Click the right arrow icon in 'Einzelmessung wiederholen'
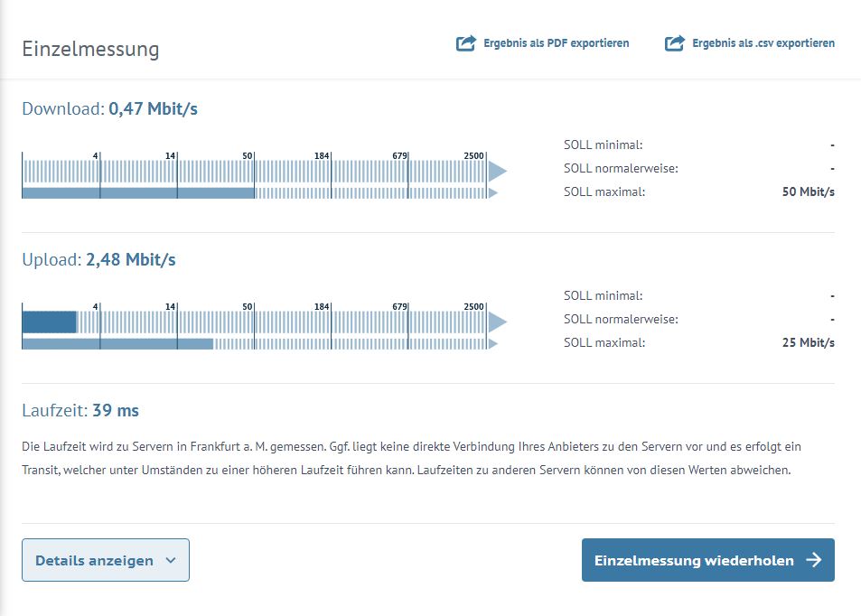 [x=814, y=560]
